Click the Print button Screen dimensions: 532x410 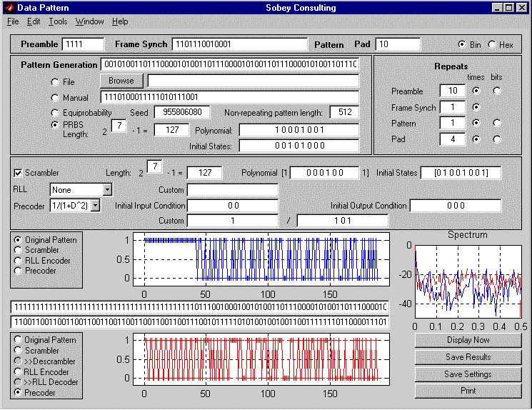pos(468,391)
